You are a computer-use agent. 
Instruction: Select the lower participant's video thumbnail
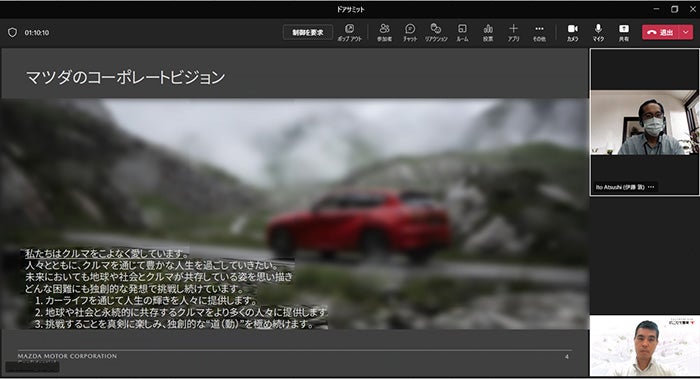pyautogui.click(x=644, y=346)
